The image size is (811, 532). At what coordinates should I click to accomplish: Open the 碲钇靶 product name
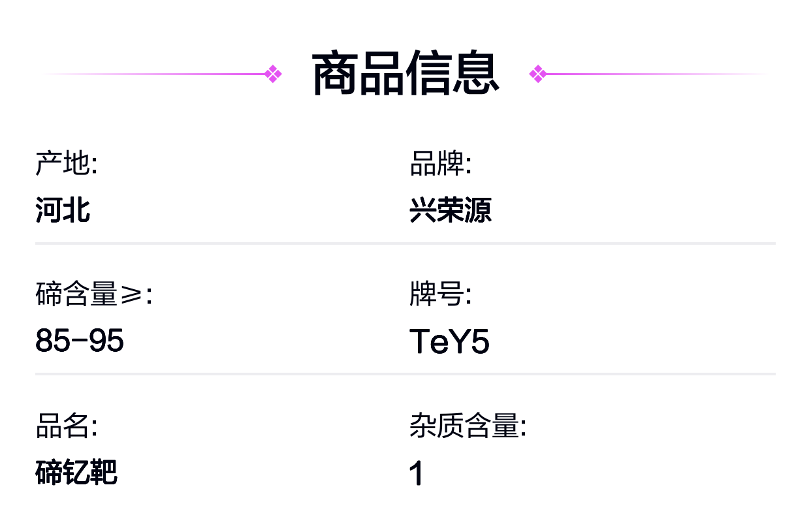pos(76,473)
